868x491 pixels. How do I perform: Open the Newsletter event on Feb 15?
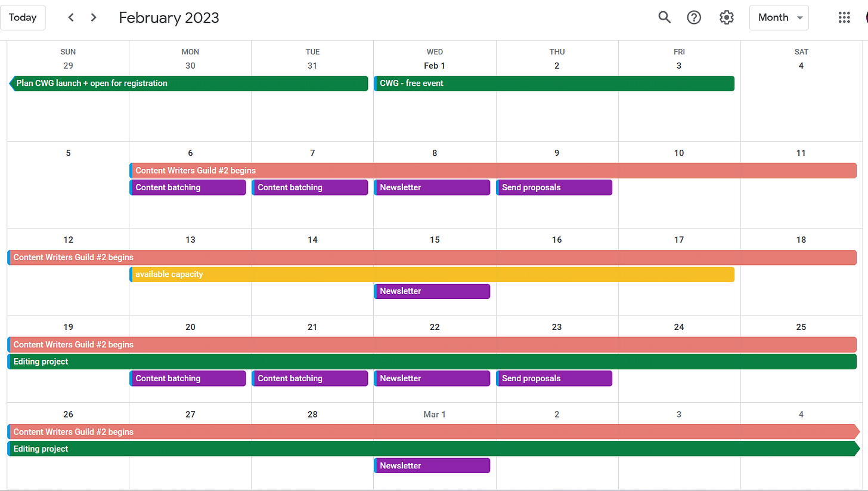(432, 291)
